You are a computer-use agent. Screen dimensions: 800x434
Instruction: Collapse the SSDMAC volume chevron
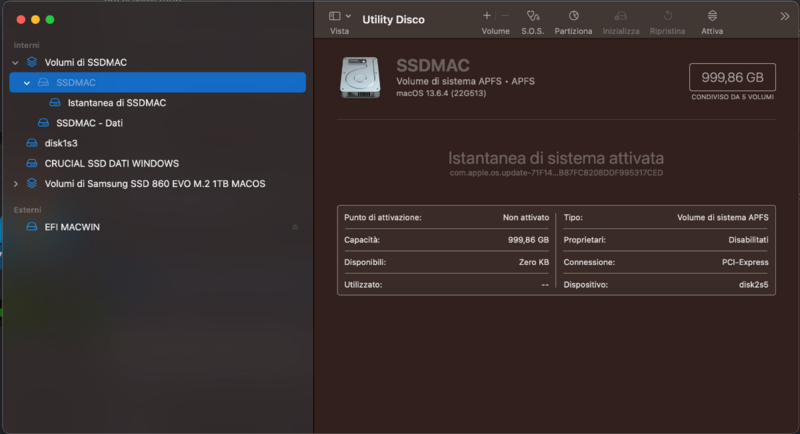tap(27, 83)
